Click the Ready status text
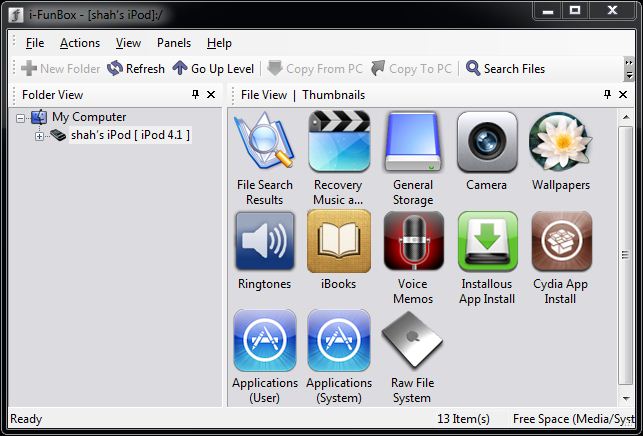The height and width of the screenshot is (436, 643). 26,419
